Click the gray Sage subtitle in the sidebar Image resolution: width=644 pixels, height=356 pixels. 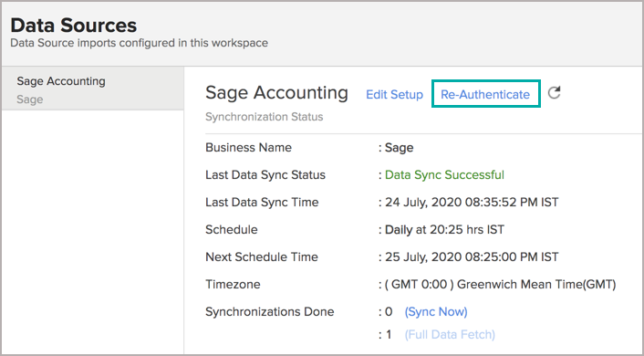pyautogui.click(x=29, y=99)
